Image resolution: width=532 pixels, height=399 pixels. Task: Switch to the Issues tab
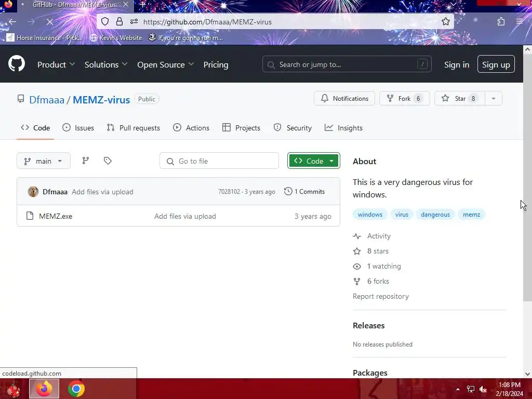tap(78, 128)
